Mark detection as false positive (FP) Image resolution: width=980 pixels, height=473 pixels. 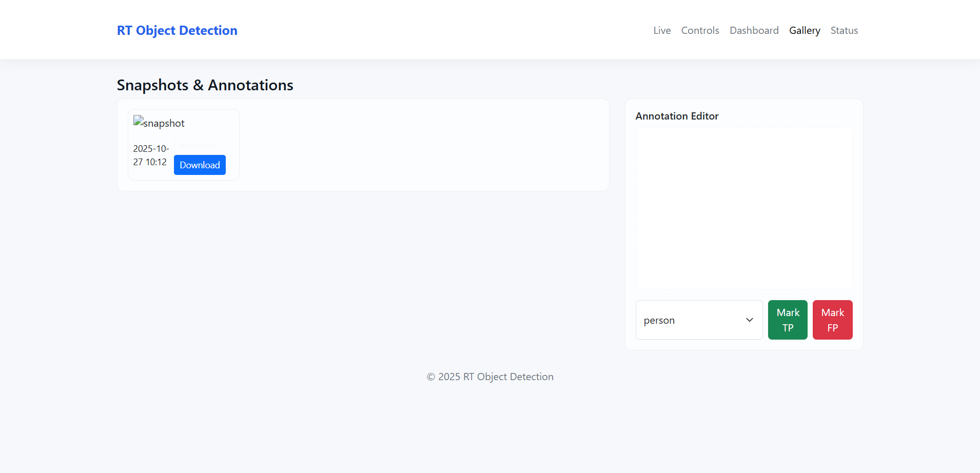832,320
